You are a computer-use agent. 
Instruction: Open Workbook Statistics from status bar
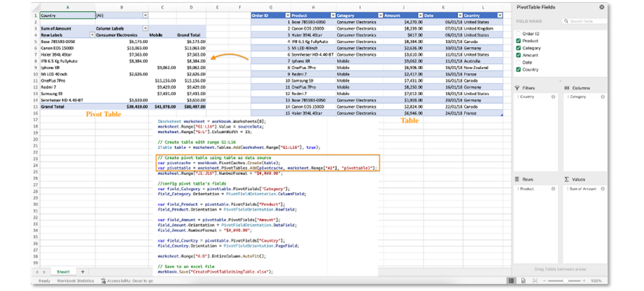(75, 281)
